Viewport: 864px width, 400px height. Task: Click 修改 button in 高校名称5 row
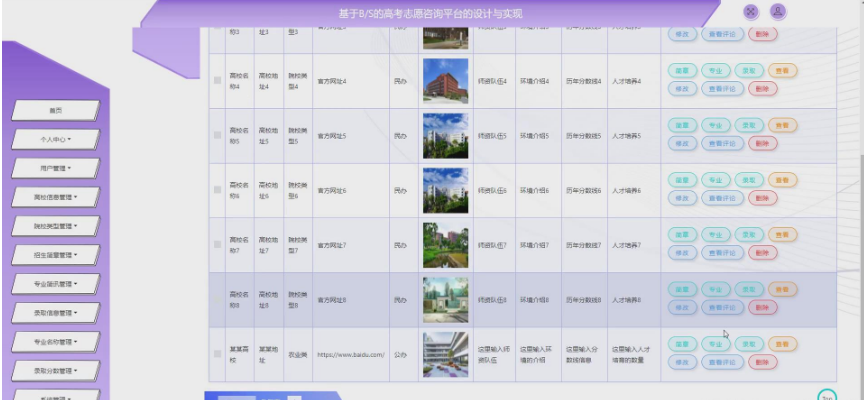[682, 143]
